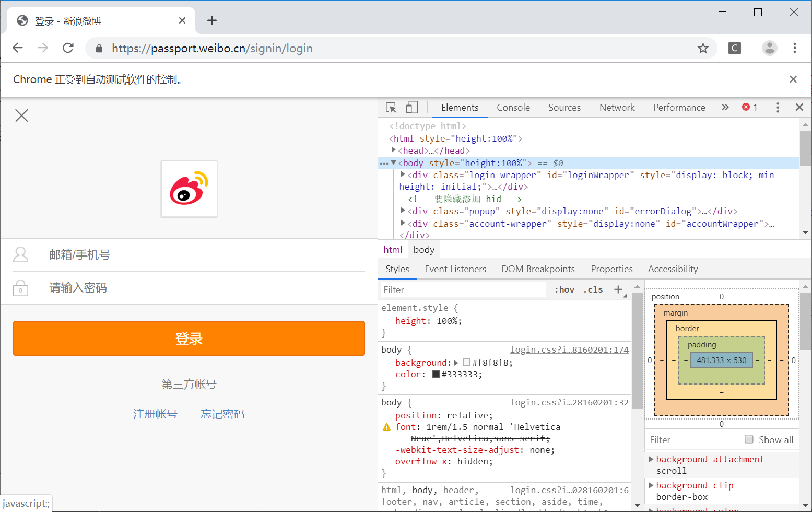The width and height of the screenshot is (812, 512).
Task: Select the body breadcrumb item
Action: pos(424,250)
